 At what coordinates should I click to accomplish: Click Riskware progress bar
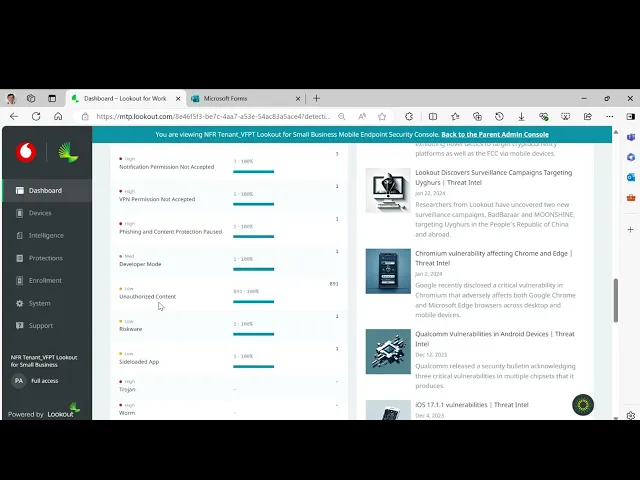click(253, 334)
